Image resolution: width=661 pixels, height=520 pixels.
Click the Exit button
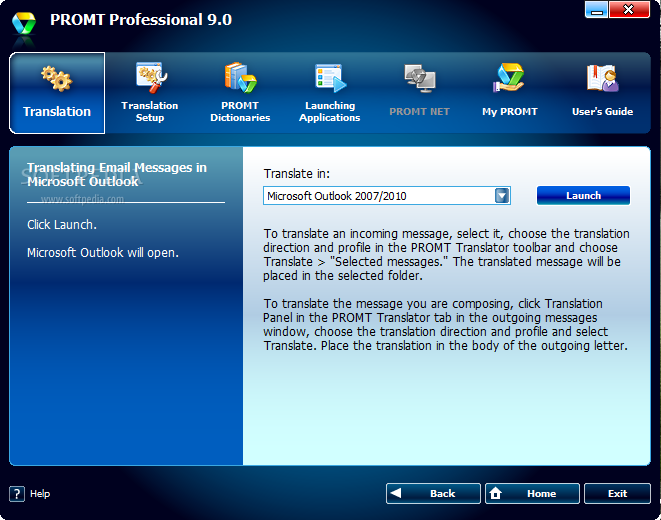[x=617, y=493]
